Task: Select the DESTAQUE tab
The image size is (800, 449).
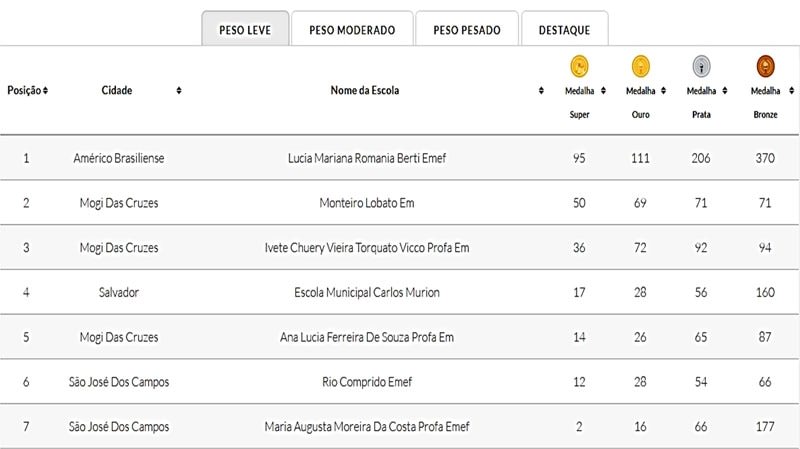Action: pos(564,29)
